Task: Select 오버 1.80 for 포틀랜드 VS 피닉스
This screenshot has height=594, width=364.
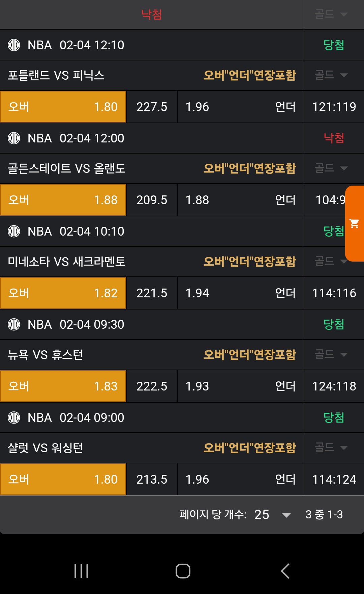Action: (x=63, y=107)
